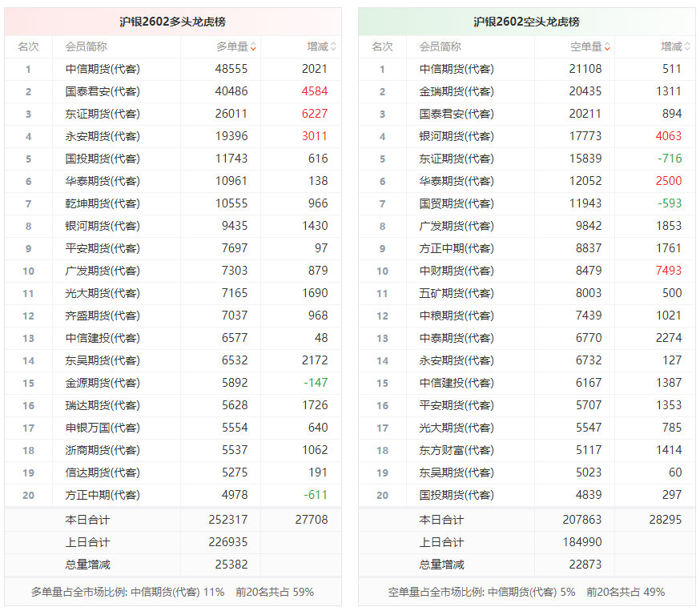Click 中粮期货(代客) in short ranking
Viewport: 700px width, 611px height.
457,316
